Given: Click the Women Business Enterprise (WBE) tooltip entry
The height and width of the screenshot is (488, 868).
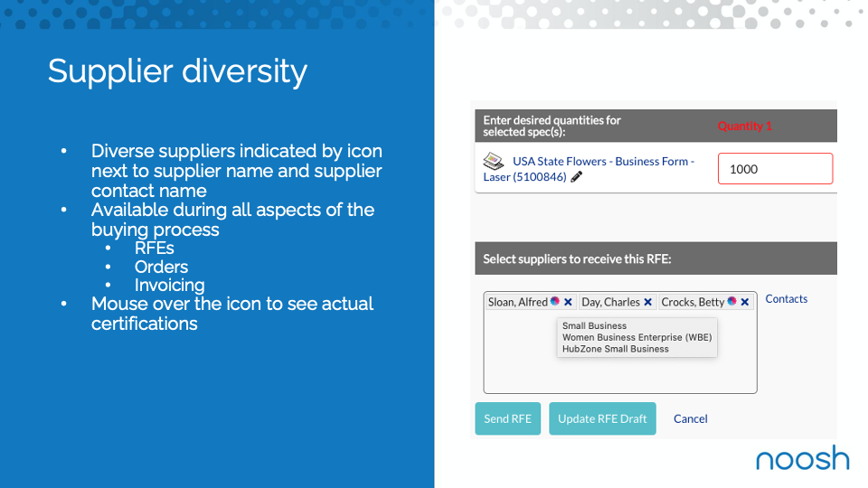Looking at the screenshot, I should (637, 337).
